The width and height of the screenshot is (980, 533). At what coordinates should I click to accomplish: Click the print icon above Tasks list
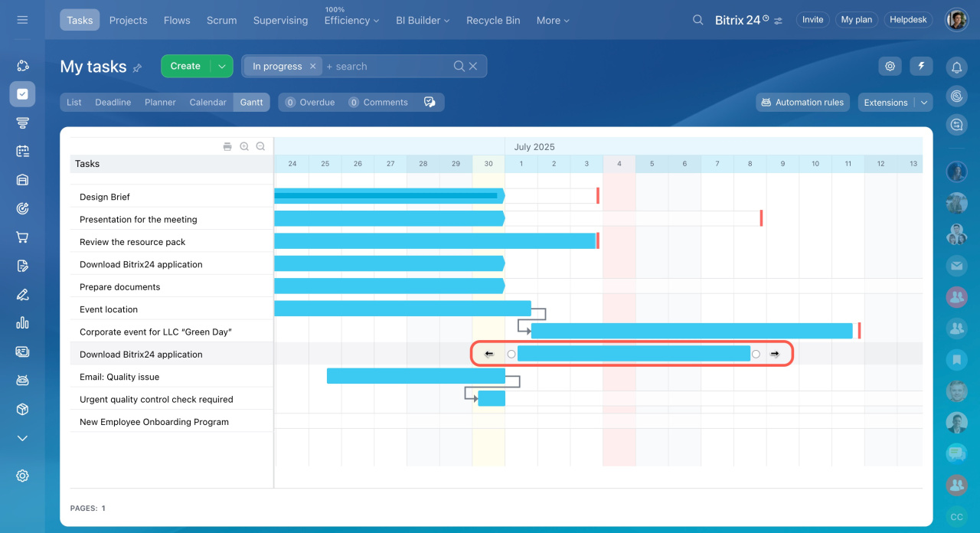point(227,146)
